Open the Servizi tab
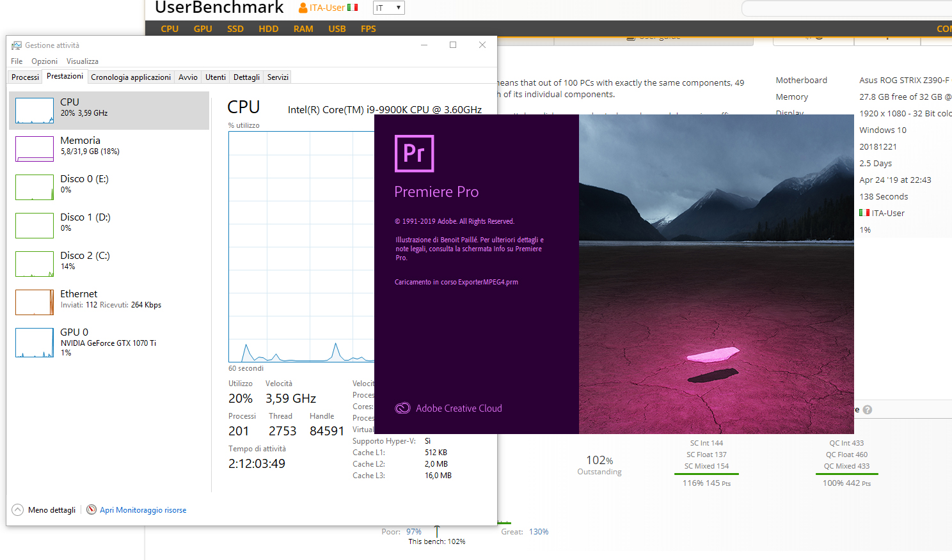The image size is (952, 560). coord(278,77)
